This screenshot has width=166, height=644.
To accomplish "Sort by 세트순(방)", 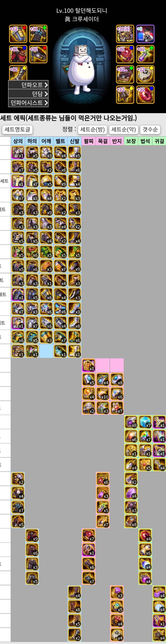I will pyautogui.click(x=92, y=130).
